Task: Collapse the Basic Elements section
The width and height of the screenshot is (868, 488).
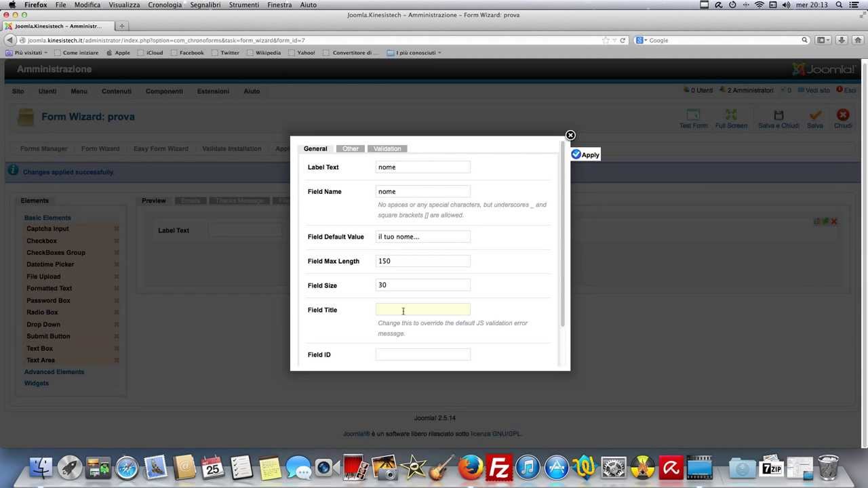Action: pos(47,218)
